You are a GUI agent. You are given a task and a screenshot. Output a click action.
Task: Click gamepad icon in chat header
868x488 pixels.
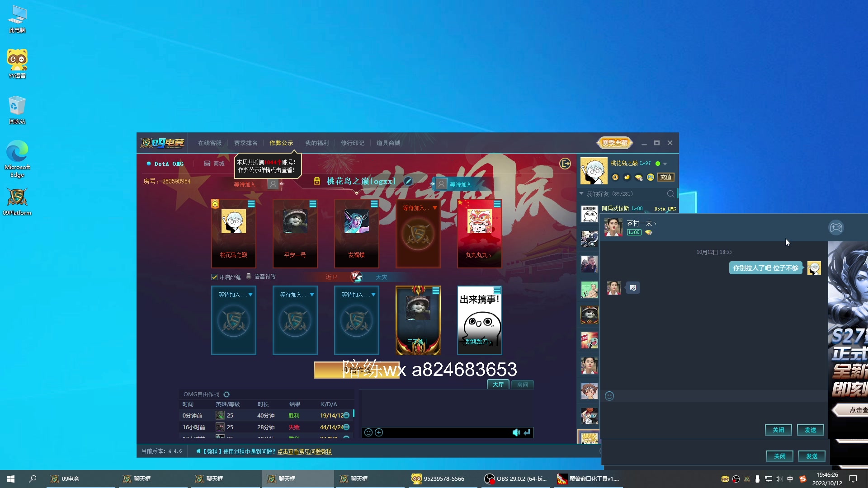[x=836, y=228]
